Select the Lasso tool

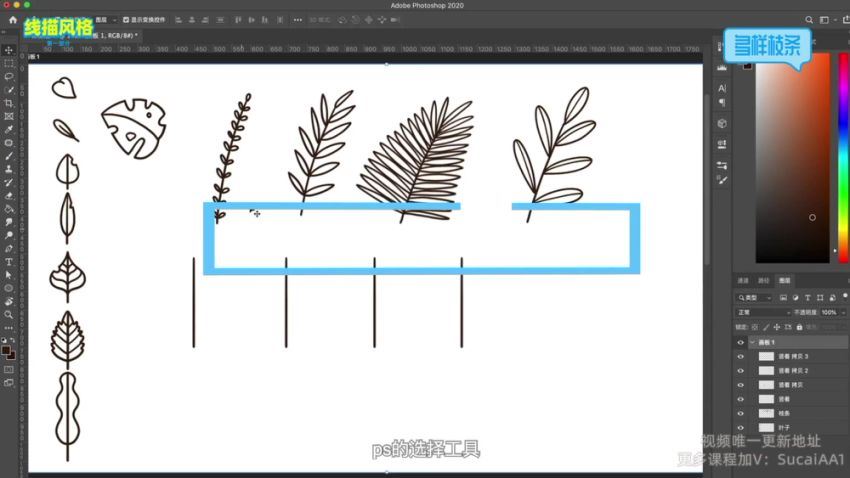click(x=8, y=76)
